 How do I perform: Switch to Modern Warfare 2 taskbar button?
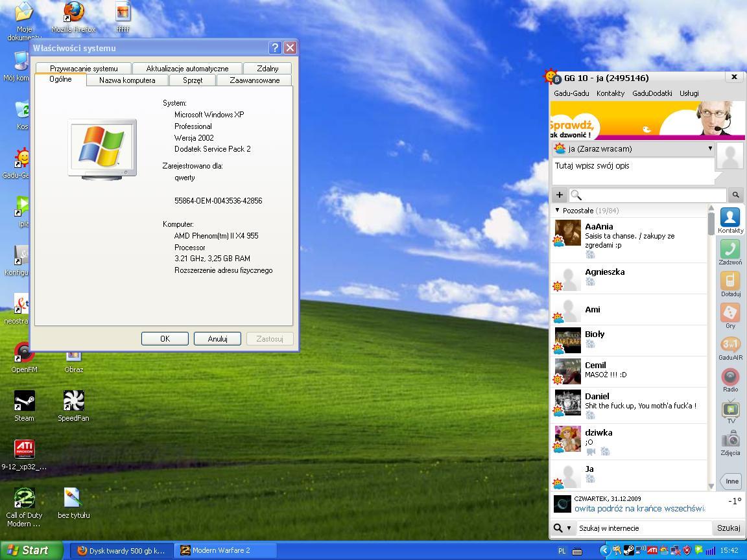pos(225,550)
